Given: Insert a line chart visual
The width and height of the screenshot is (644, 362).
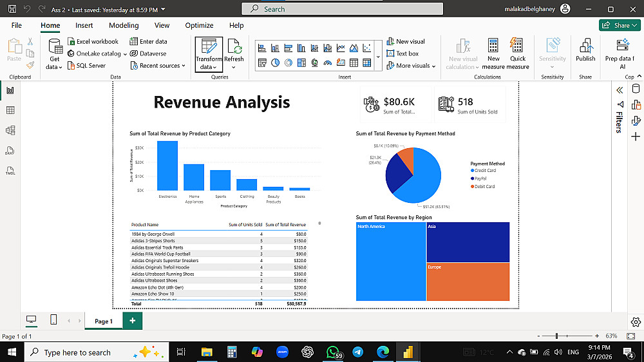Looking at the screenshot, I should click(x=341, y=48).
